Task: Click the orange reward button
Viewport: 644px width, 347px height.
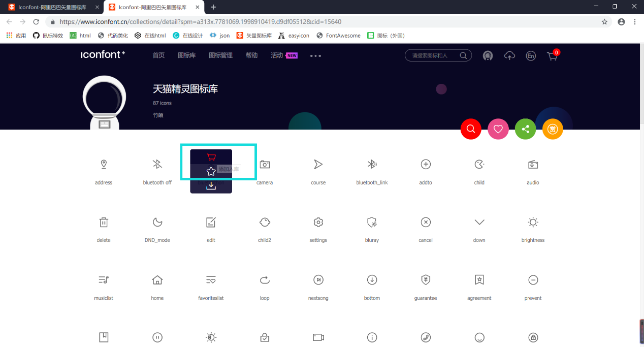Action: click(x=553, y=129)
